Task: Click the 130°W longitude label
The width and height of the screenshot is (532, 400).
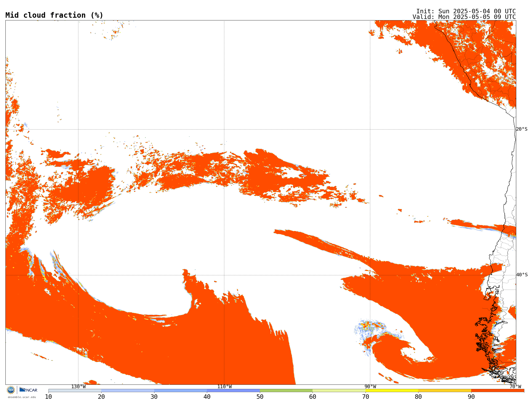Action: [x=79, y=387]
